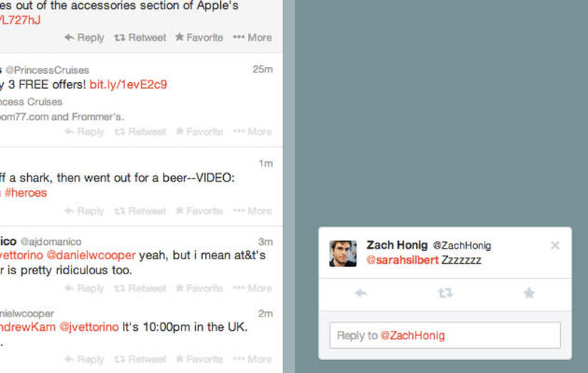This screenshot has height=373, width=588.
Task: Open the @sarahsilbert mention link
Action: 402,260
